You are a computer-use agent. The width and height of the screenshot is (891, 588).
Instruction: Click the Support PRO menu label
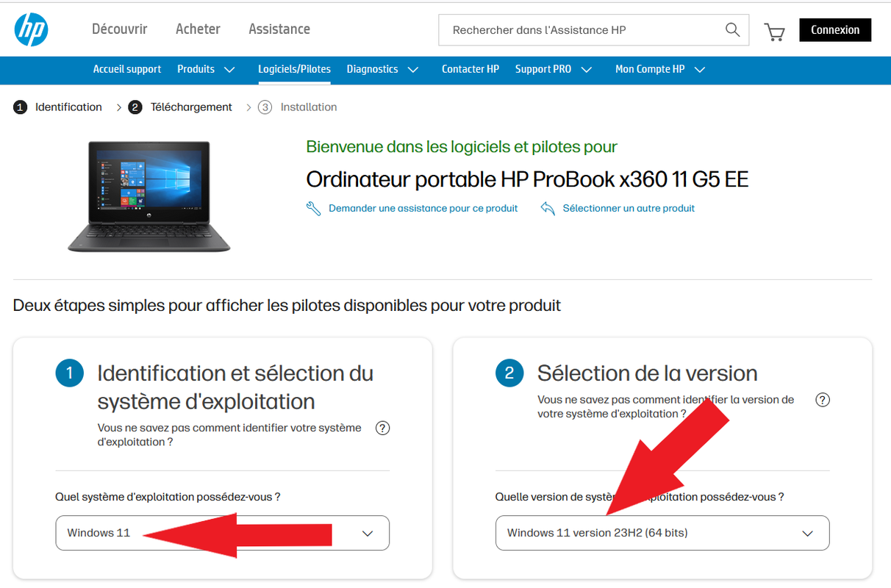[543, 69]
